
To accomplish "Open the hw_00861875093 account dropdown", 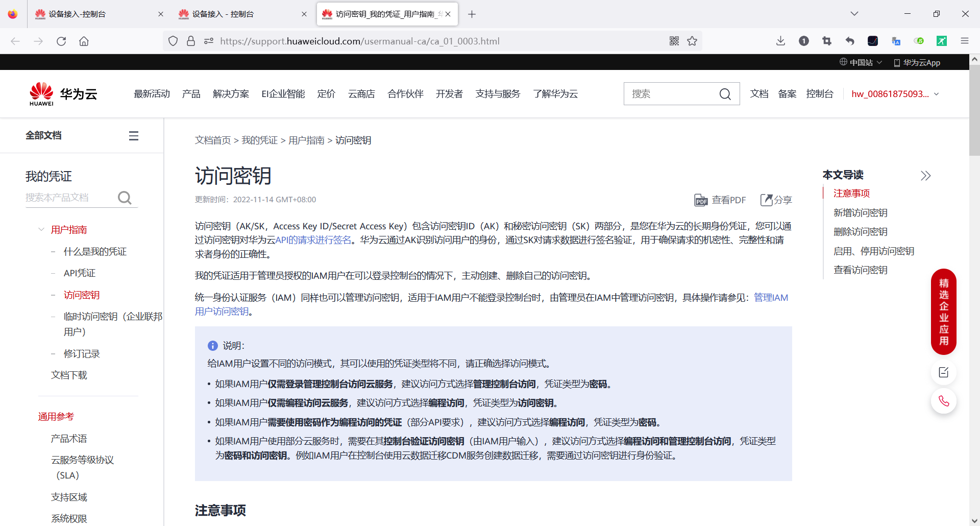I will 895,94.
